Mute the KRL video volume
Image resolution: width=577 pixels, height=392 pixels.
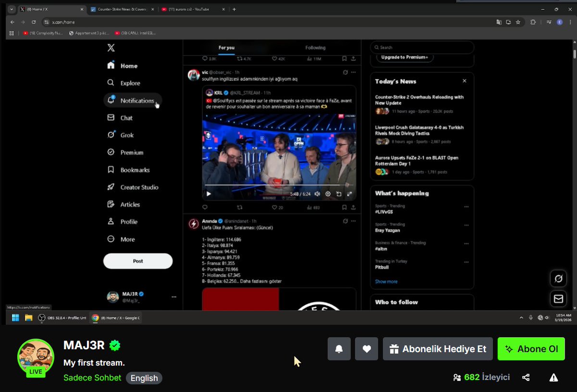coord(317,194)
